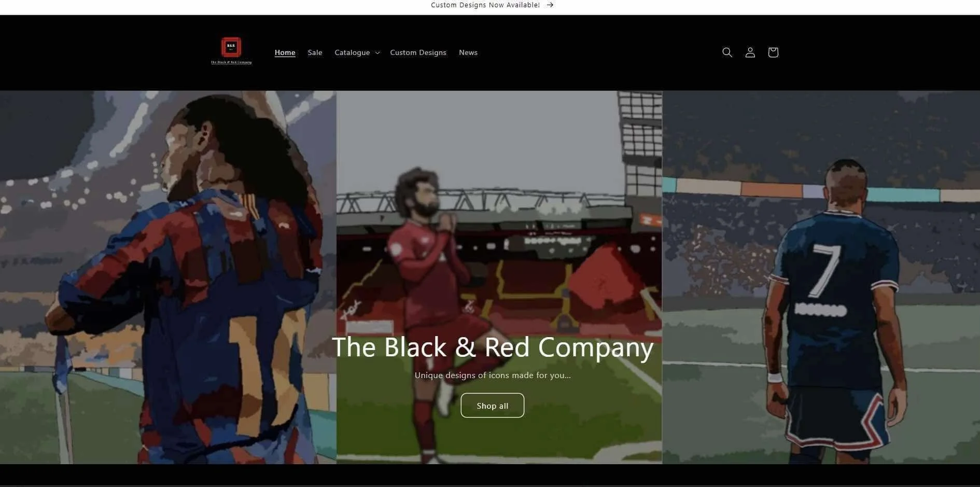Click the Shop all button

coord(492,406)
